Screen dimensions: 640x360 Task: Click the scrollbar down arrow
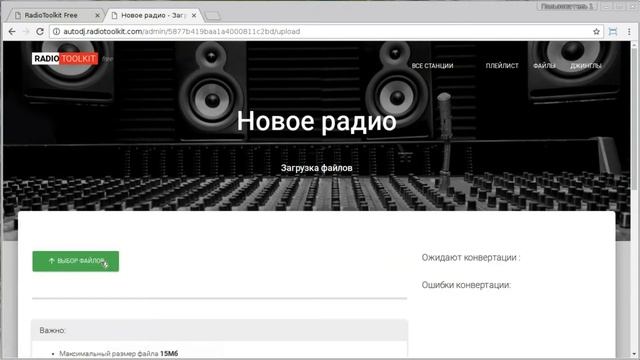pyautogui.click(x=634, y=354)
